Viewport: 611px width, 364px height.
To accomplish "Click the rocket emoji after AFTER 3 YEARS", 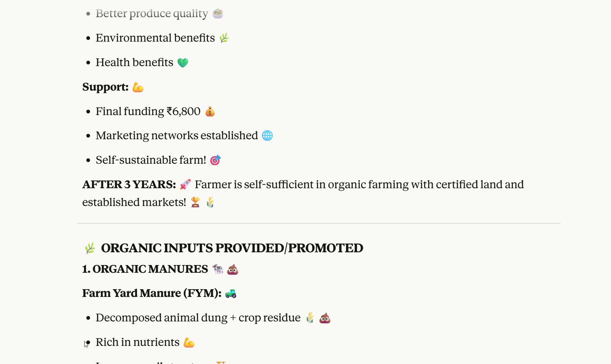I will click(x=185, y=185).
